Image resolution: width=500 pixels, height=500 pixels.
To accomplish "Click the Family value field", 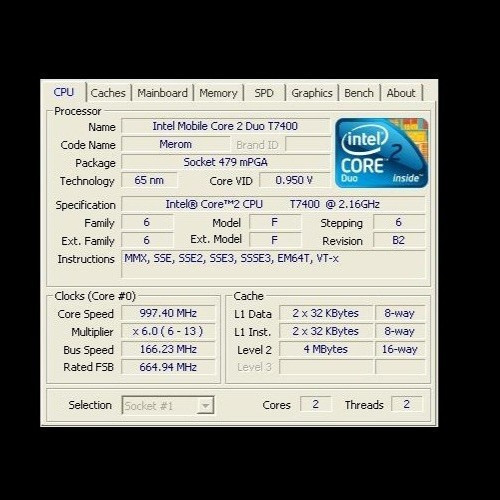I will [147, 222].
